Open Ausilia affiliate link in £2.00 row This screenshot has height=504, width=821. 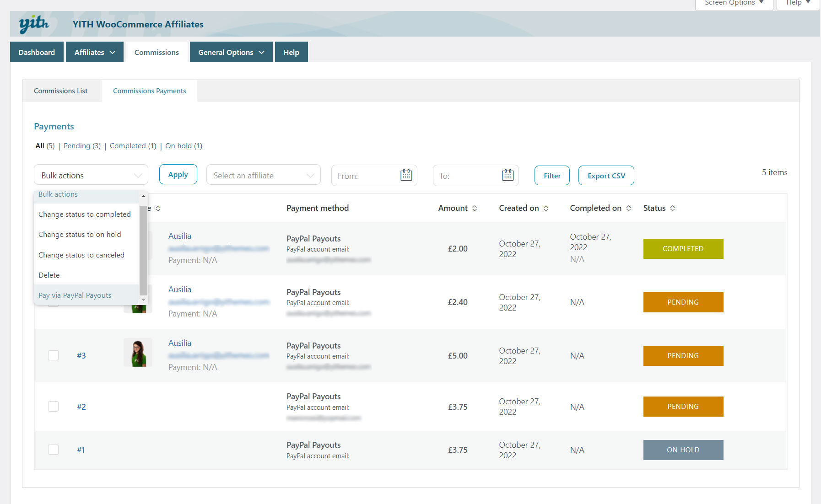(x=180, y=236)
